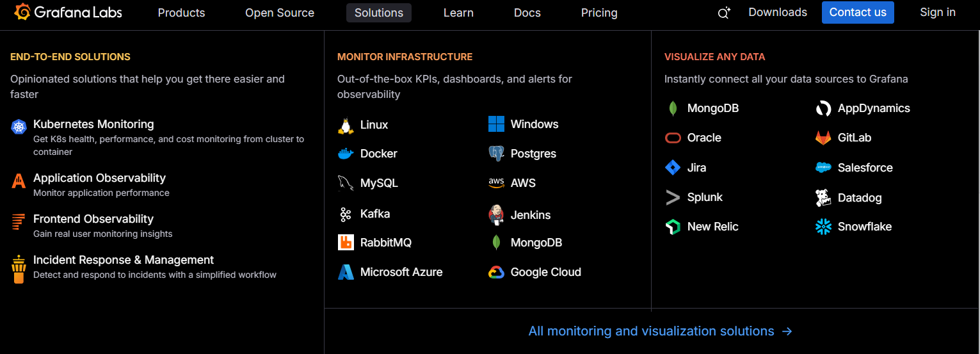This screenshot has width=980, height=354.
Task: Click the Microsoft Azure icon
Action: tap(346, 272)
